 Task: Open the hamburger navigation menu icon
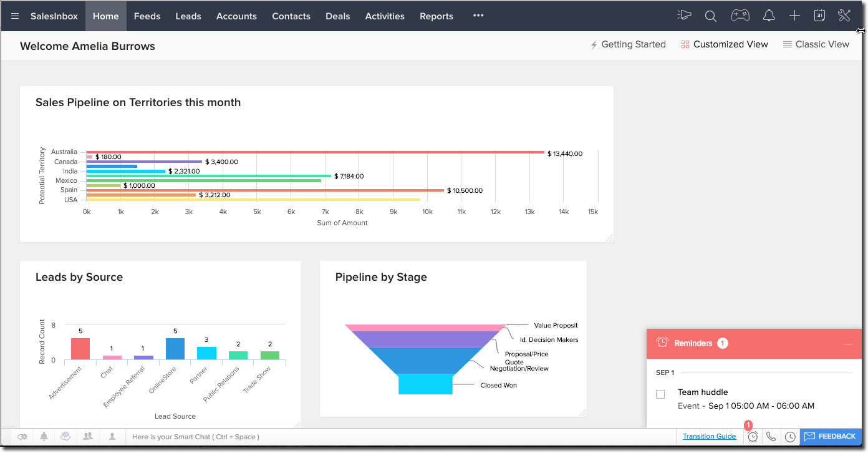point(14,16)
